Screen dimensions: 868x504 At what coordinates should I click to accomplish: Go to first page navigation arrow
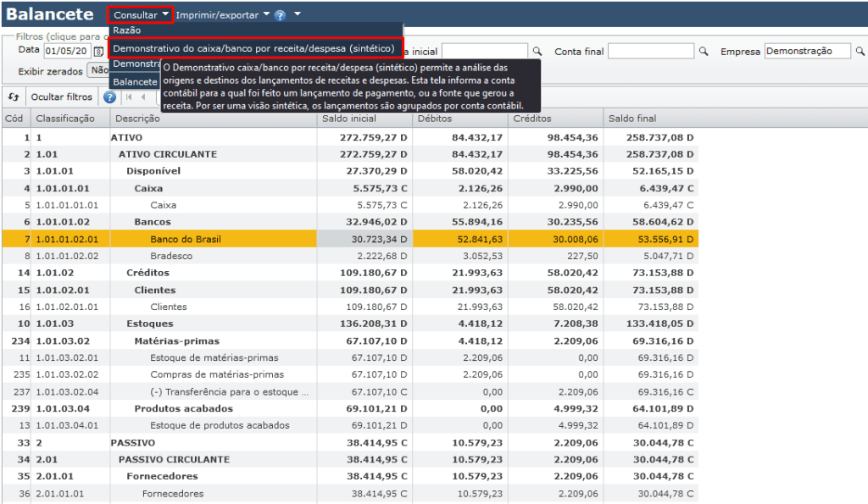pos(129,97)
